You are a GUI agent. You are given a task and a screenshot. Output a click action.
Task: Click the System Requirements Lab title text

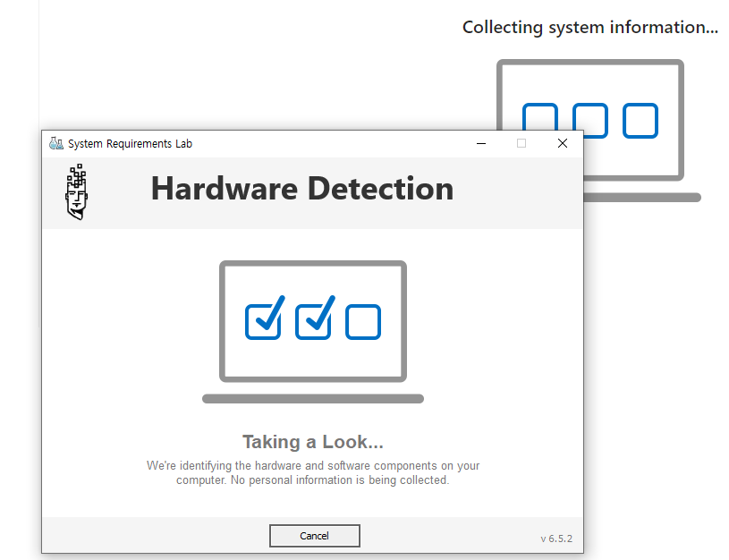[x=130, y=143]
